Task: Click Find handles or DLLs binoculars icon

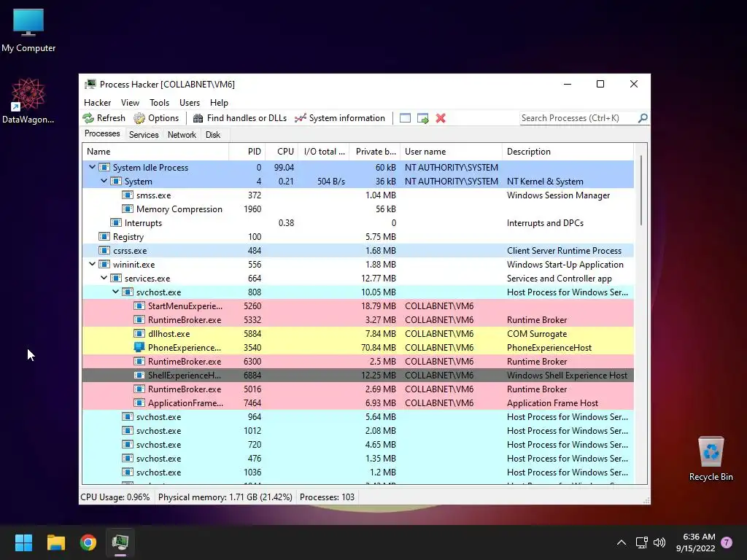Action: tap(198, 118)
